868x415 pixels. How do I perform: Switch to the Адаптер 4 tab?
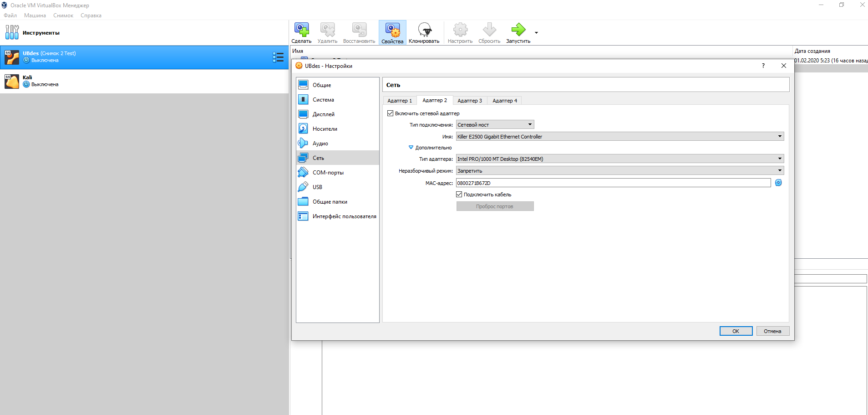coord(505,101)
